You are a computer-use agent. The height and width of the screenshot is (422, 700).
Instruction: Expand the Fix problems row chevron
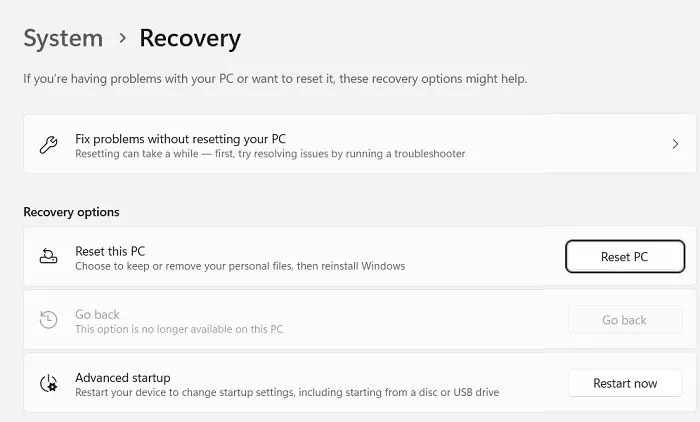[x=675, y=144]
